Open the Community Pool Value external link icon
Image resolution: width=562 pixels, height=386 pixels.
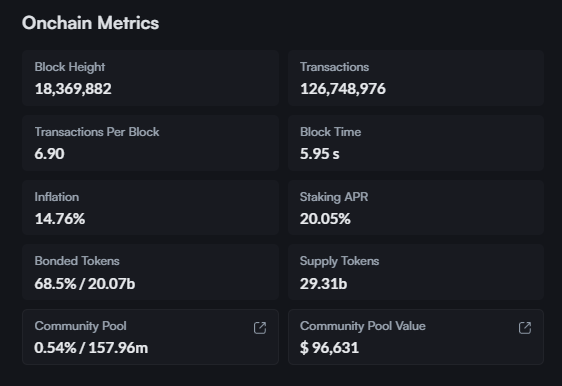(x=525, y=328)
